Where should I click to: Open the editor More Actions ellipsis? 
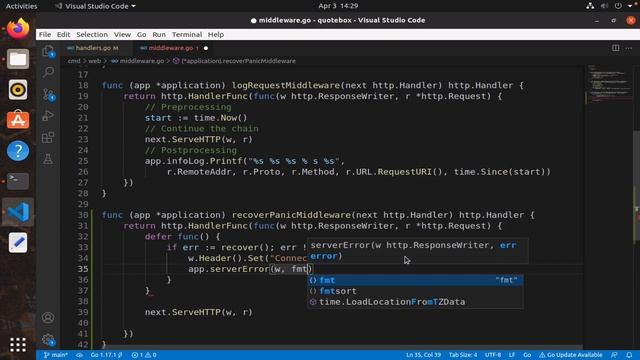[629, 48]
